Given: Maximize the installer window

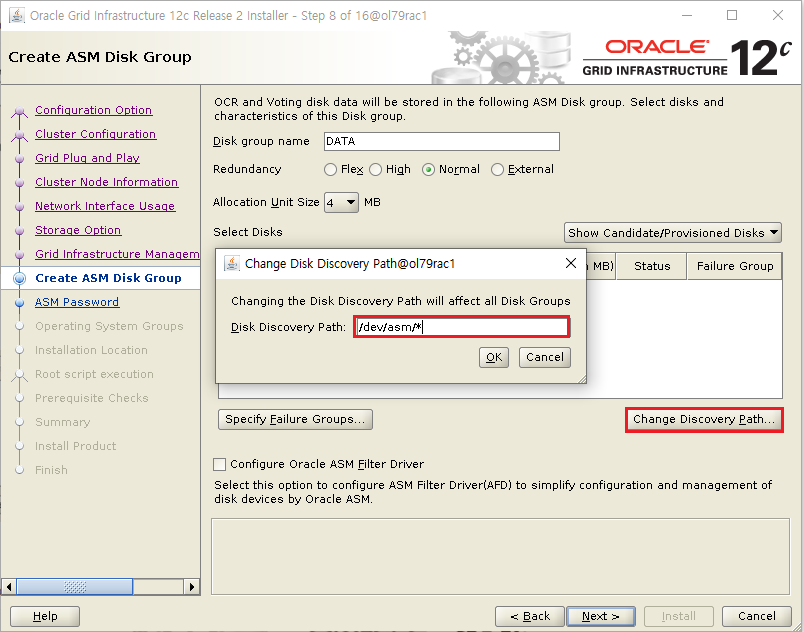Looking at the screenshot, I should point(732,15).
